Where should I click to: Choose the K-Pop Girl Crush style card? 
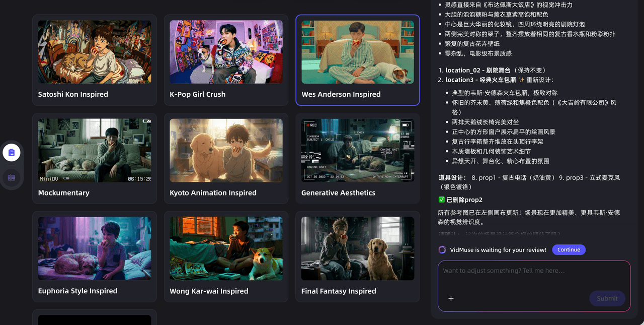pos(226,52)
